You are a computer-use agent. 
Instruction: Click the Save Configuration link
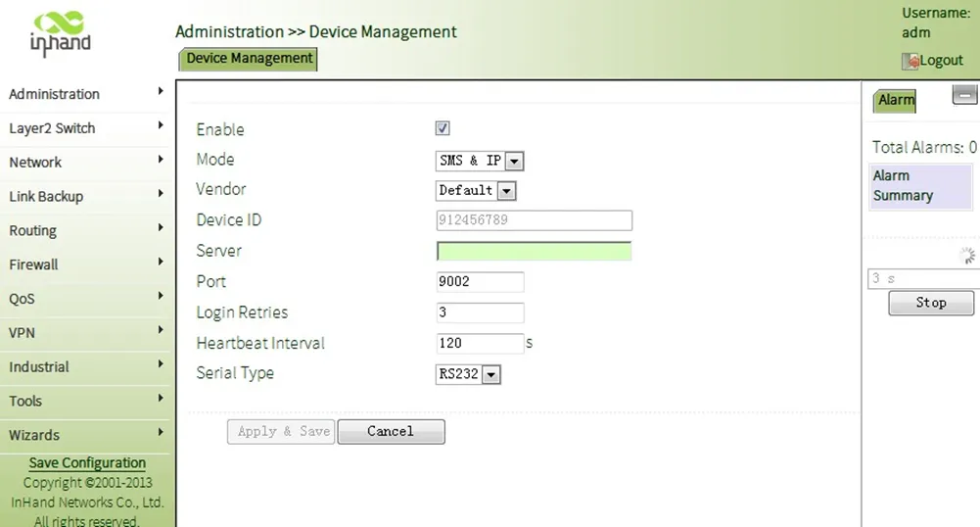click(x=87, y=462)
